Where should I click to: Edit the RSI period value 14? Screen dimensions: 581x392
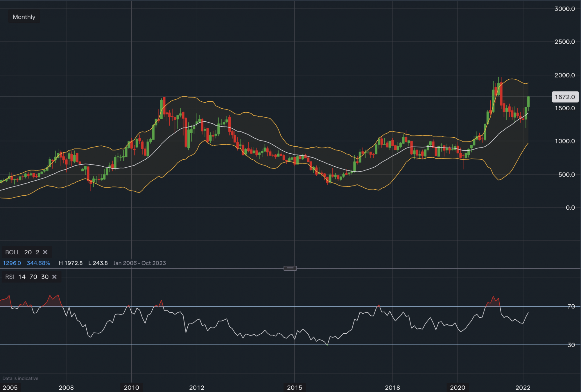point(22,277)
